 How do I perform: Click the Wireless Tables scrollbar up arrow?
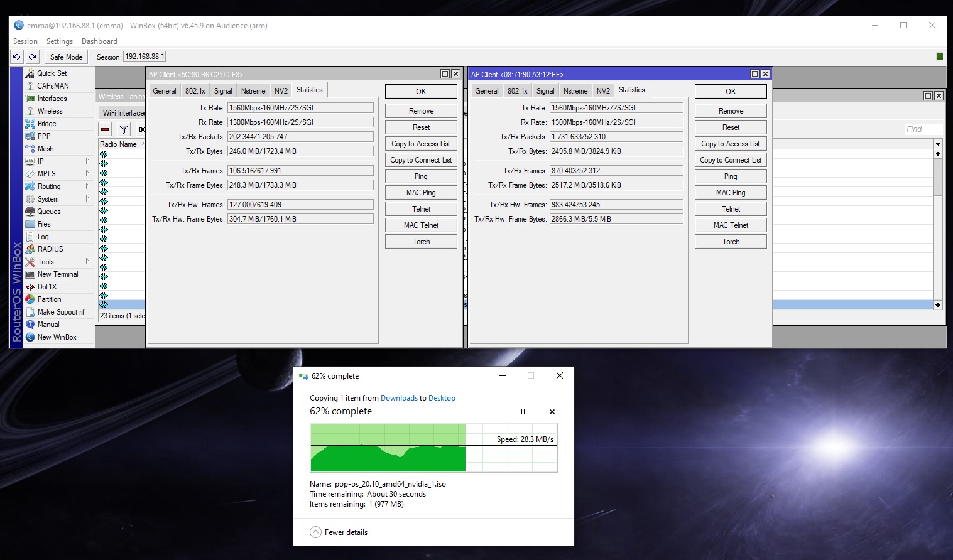coord(938,154)
